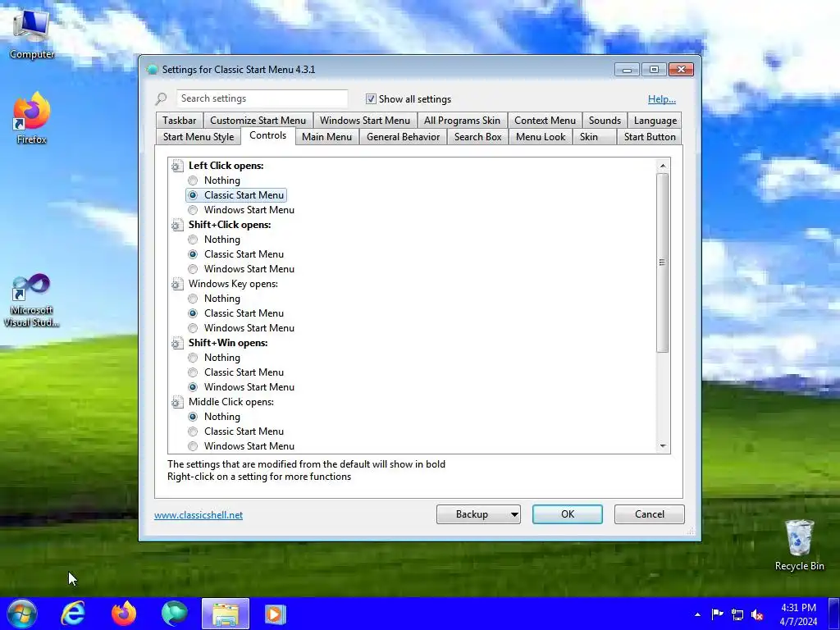Click the settings list scroll down arrow
The width and height of the screenshot is (840, 630).
point(663,446)
